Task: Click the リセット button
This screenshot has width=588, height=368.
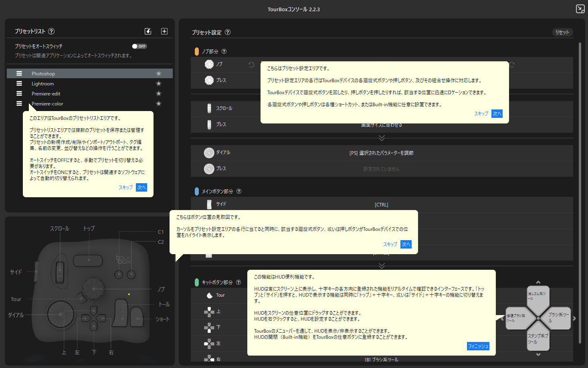Action: 562,32
